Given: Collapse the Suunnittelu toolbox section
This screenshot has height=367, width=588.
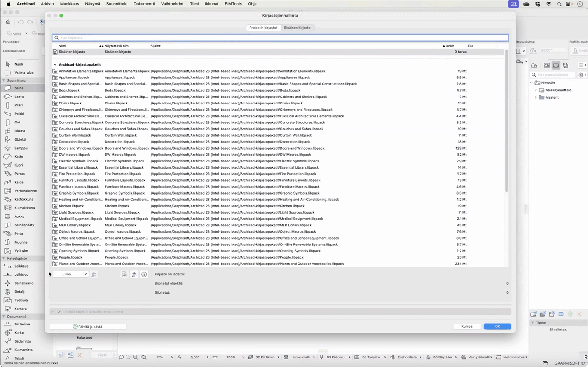Looking at the screenshot, I should pyautogui.click(x=4, y=80).
